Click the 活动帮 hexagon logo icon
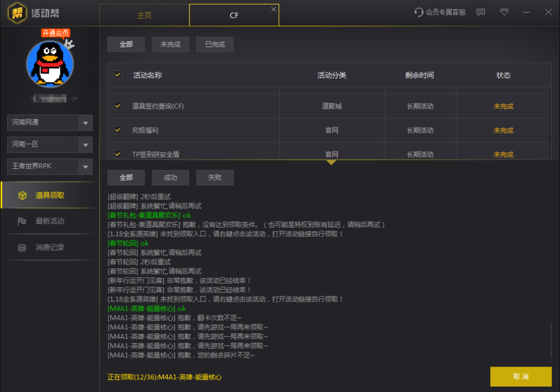Screen dimensions: 560x392 point(17,13)
